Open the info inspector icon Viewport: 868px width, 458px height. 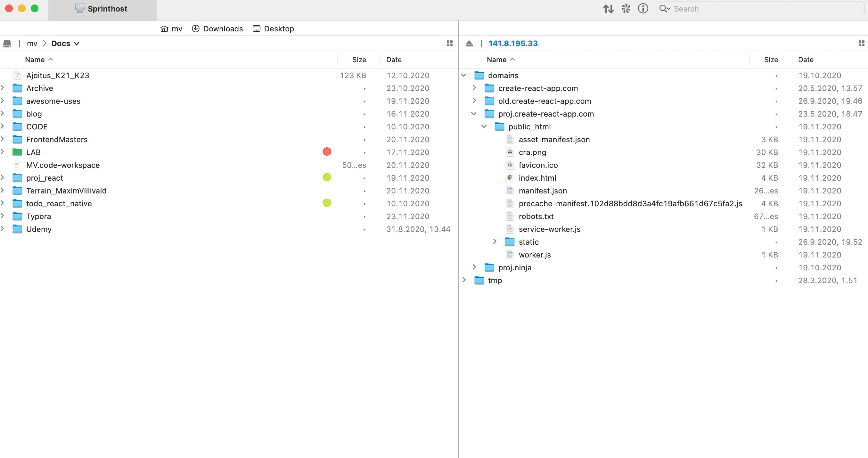pos(643,9)
